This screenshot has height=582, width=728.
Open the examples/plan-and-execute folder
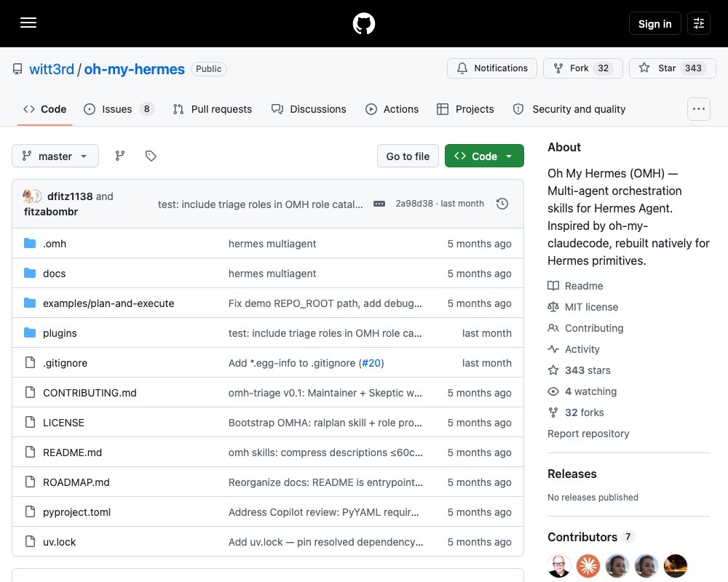pyautogui.click(x=108, y=303)
